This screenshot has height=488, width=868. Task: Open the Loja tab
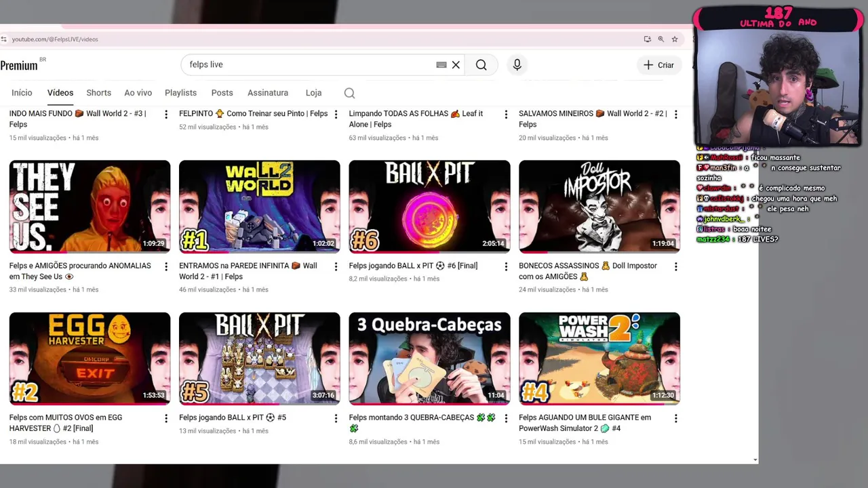[313, 93]
